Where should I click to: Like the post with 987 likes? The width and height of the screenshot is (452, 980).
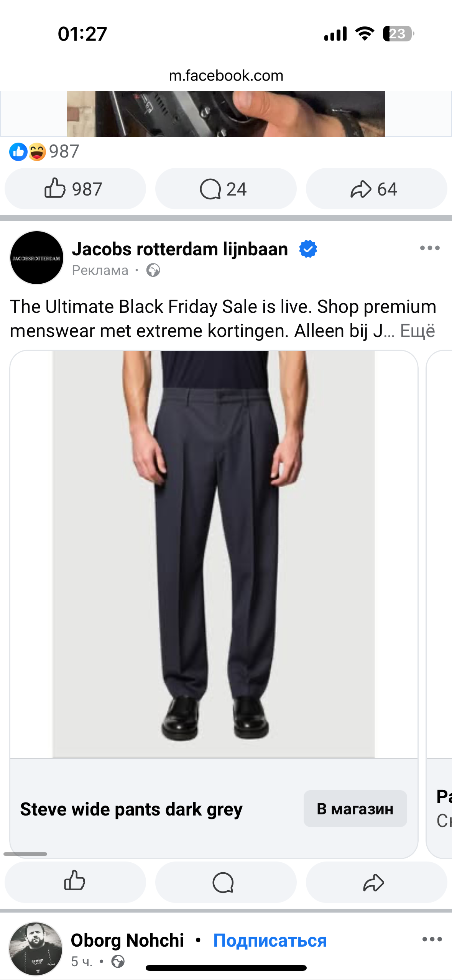(x=75, y=189)
